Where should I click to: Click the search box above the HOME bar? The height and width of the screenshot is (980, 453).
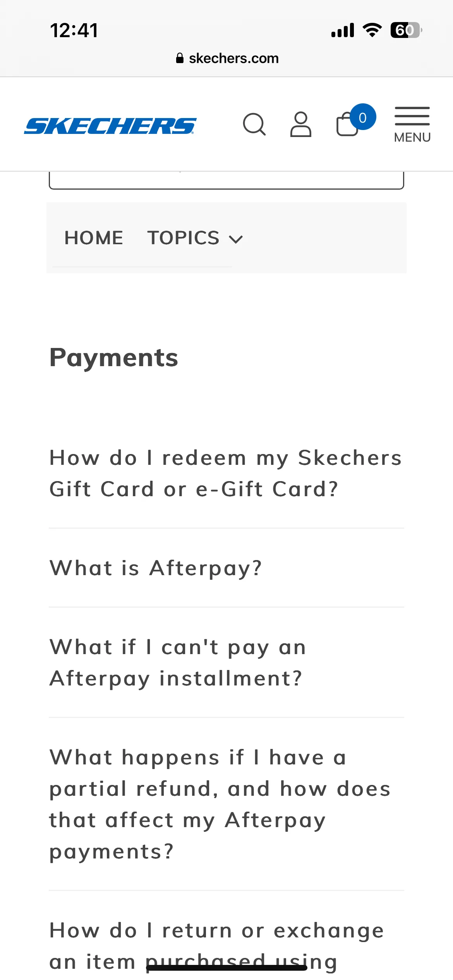pos(226,180)
